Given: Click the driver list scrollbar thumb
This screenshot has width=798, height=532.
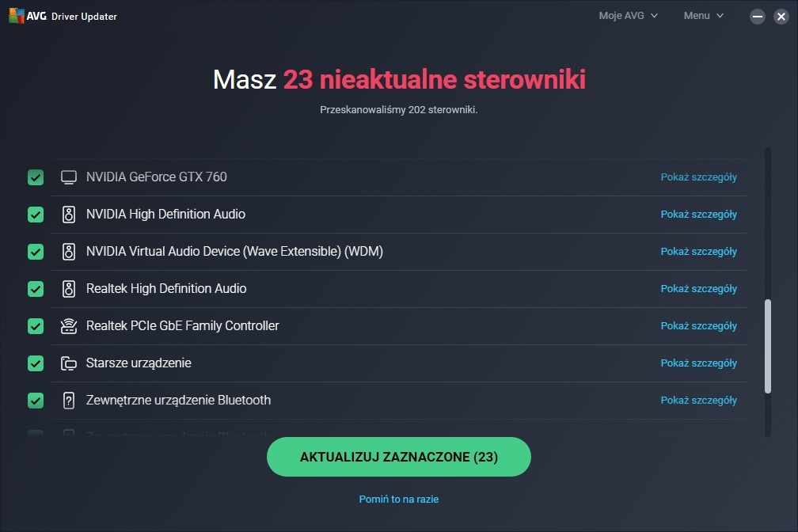Looking at the screenshot, I should [x=767, y=346].
